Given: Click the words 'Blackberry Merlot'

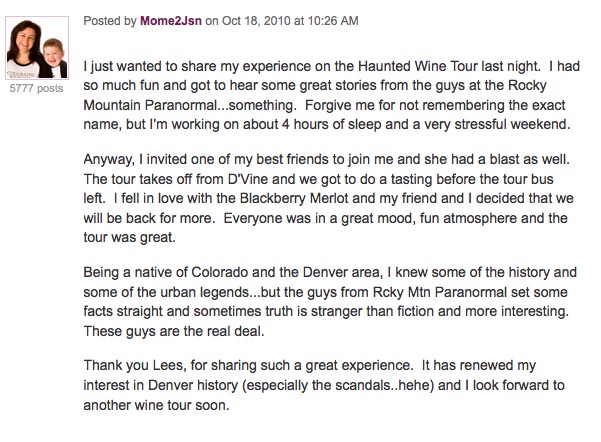Looking at the screenshot, I should pyautogui.click(x=294, y=199).
